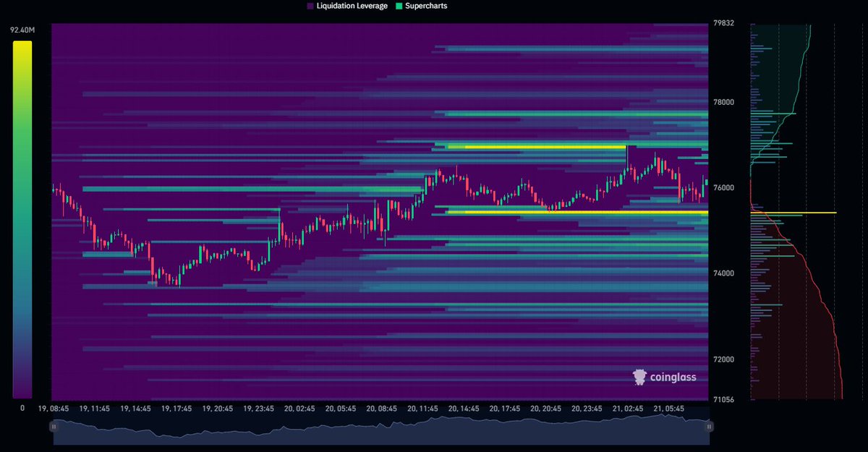Click the 20, 17:45 time axis label
The image size is (868, 452).
(505, 409)
